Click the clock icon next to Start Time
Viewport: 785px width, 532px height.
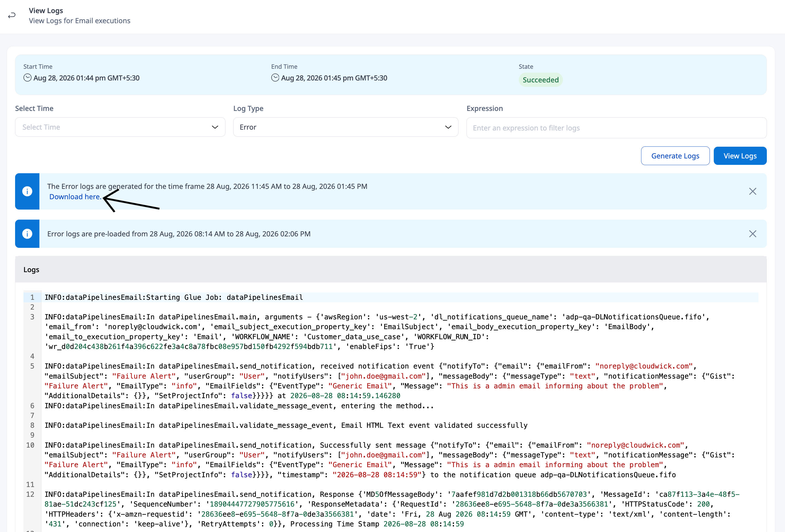coord(27,78)
